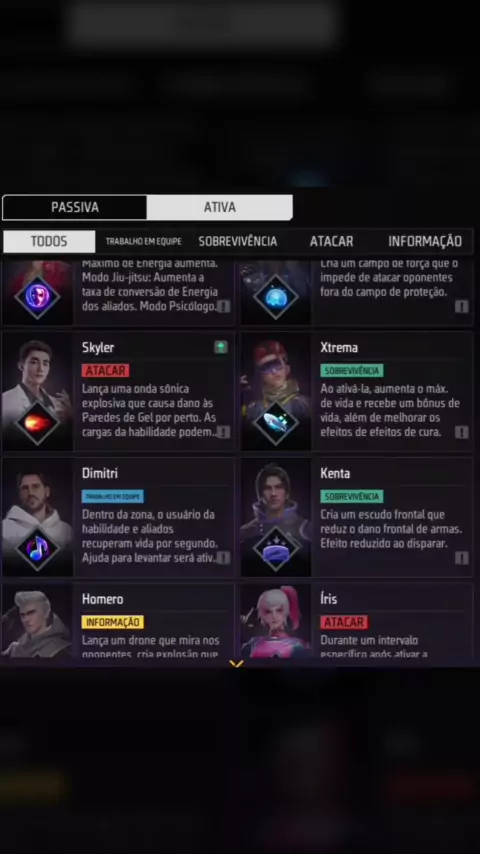The image size is (480, 854).
Task: Click green upgrade arrow beside Skyler
Action: pos(221,347)
